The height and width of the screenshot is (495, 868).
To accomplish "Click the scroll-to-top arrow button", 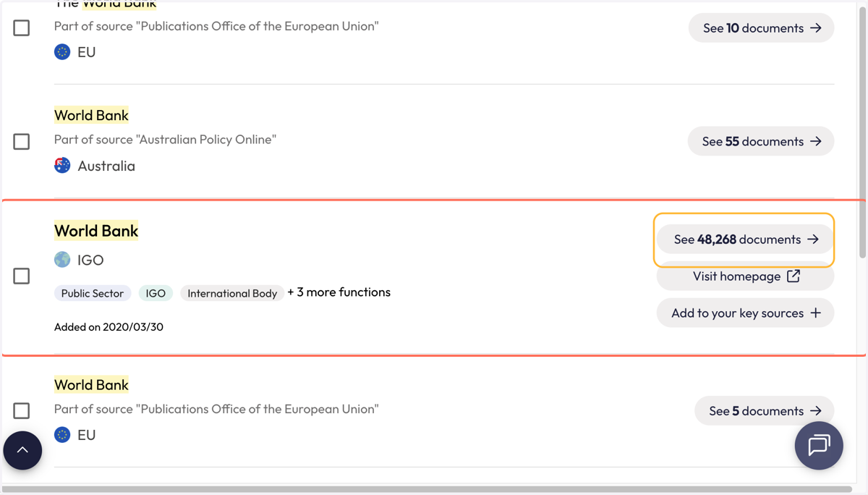I will [22, 450].
